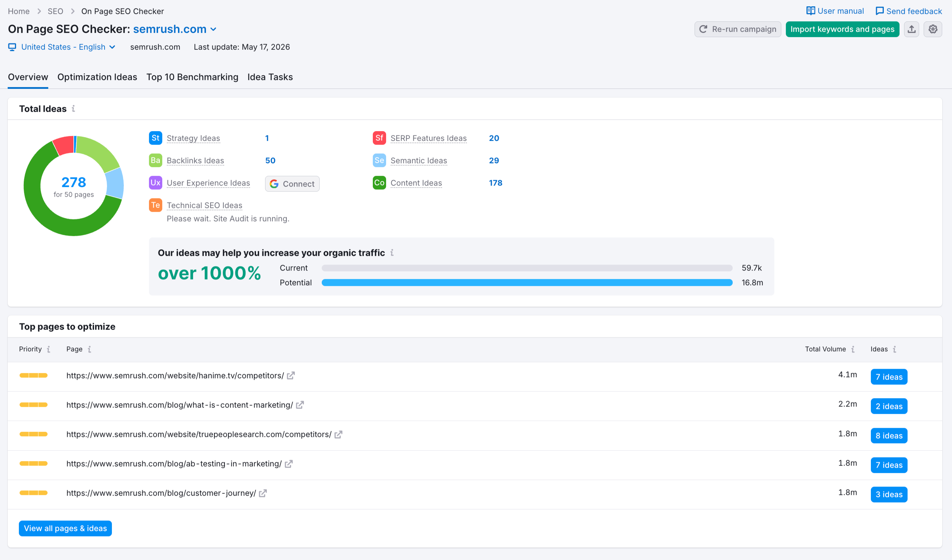Click Google Connect button
Screen dimensions: 952x560
click(x=292, y=184)
